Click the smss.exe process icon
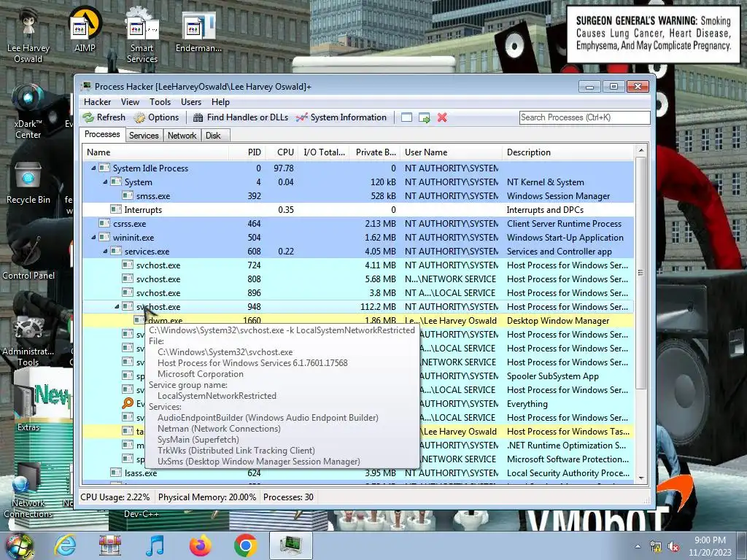Screen dimensions: 747x560 [x=127, y=195]
